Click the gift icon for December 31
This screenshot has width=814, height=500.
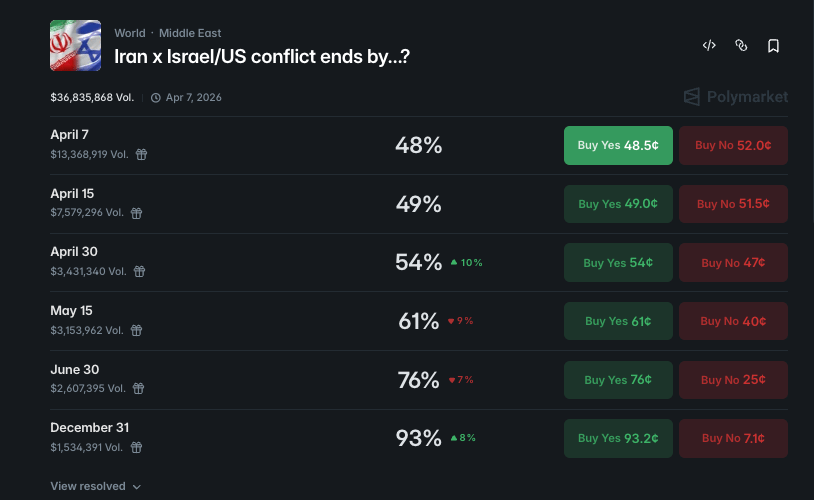click(140, 447)
